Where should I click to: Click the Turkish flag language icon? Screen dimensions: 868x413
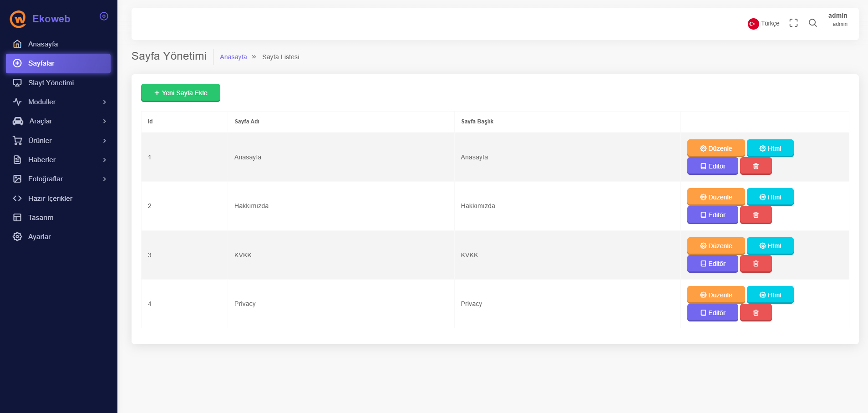click(x=753, y=24)
